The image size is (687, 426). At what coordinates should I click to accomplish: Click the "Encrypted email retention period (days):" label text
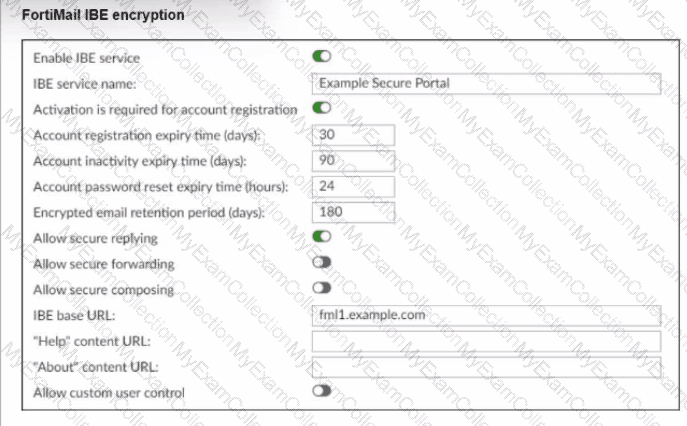click(148, 213)
